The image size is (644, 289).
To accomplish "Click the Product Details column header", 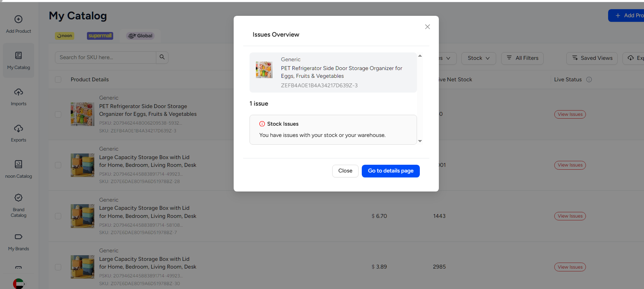I will tap(90, 80).
